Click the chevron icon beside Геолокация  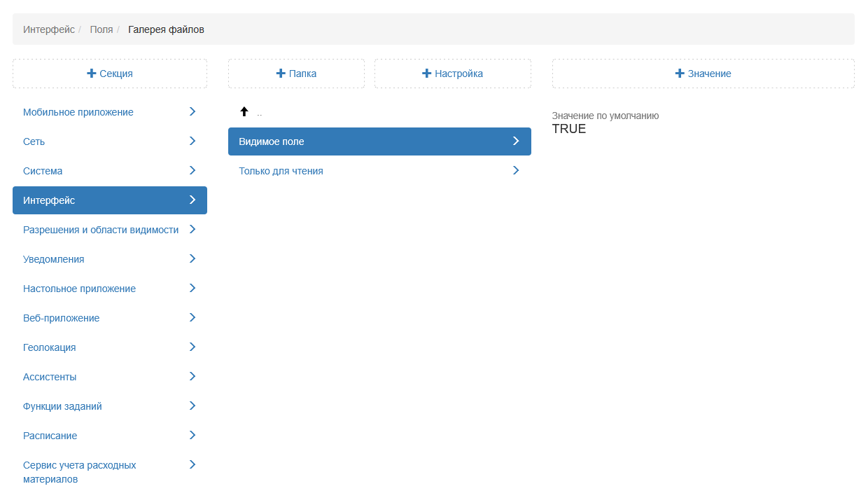point(192,347)
